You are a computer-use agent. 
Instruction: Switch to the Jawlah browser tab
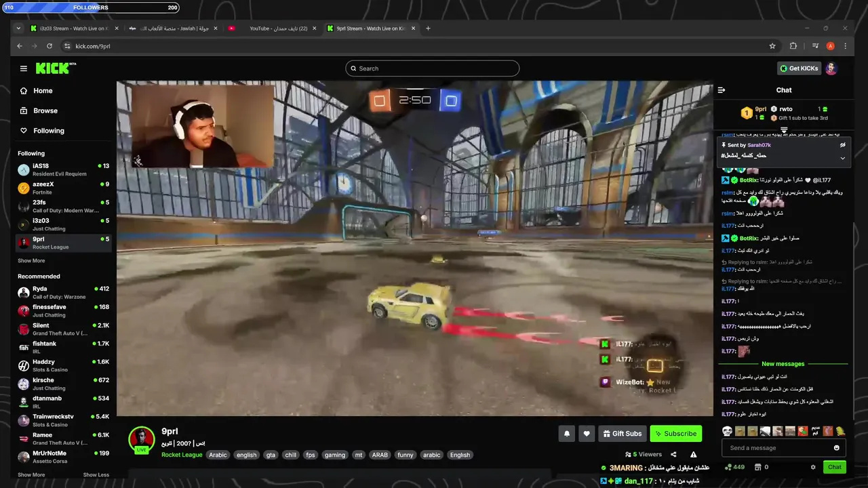coord(173,28)
